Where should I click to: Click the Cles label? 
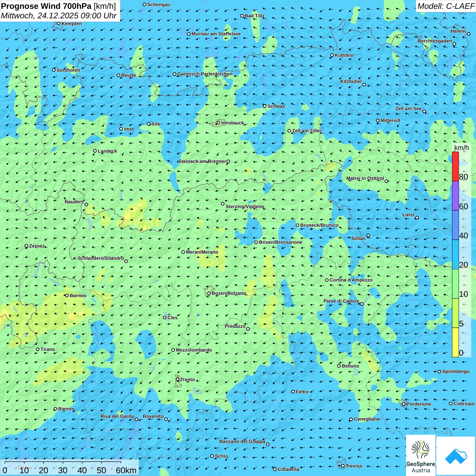pos(172,318)
